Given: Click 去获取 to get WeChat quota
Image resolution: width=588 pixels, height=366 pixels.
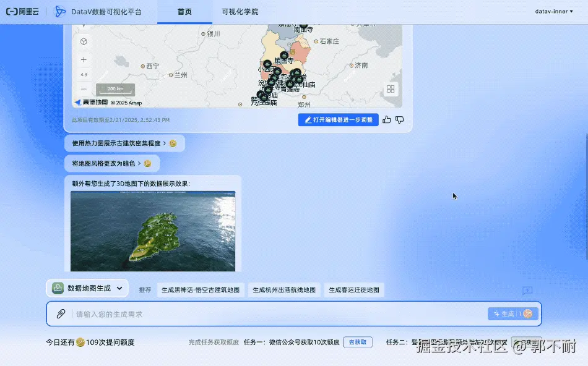Looking at the screenshot, I should (x=358, y=341).
